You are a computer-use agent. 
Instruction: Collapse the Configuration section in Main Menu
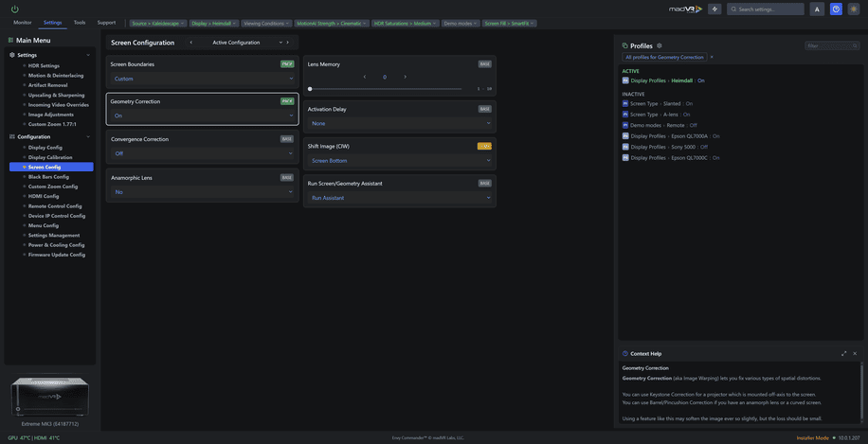[x=88, y=136]
